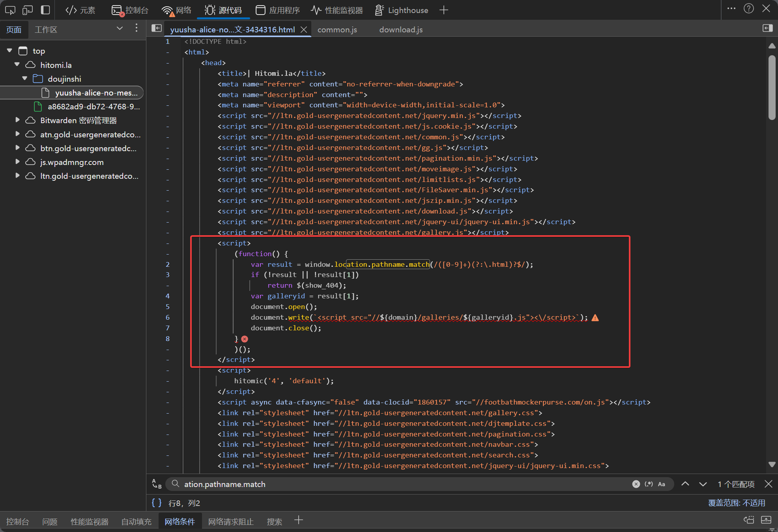Go to next search match arrow

click(x=703, y=484)
